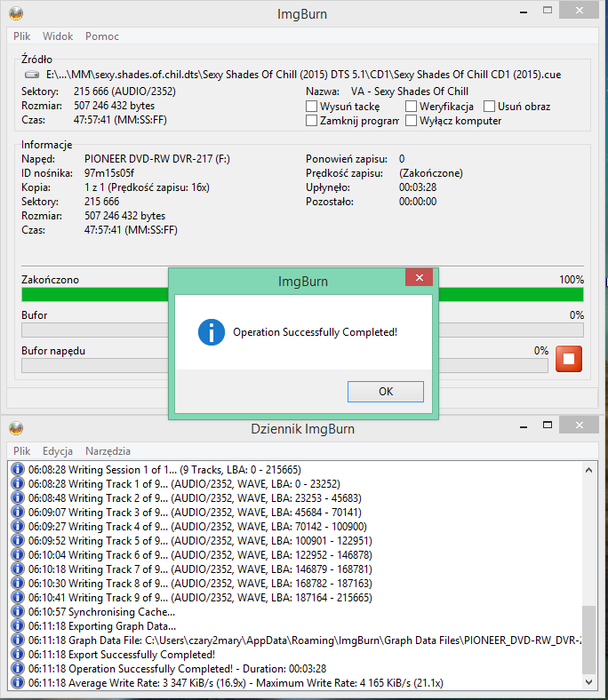Image resolution: width=608 pixels, height=700 pixels.
Task: Click the 'Operation Successfully Completed!' dialog message
Action: (x=315, y=332)
